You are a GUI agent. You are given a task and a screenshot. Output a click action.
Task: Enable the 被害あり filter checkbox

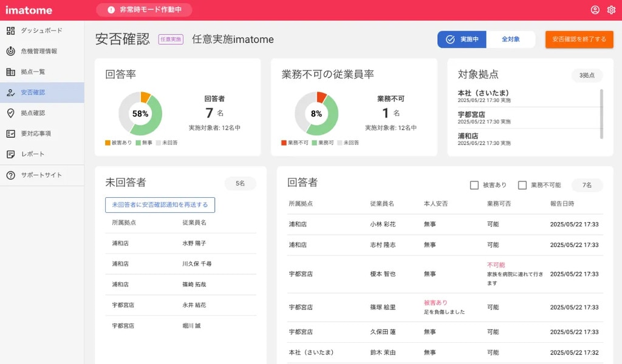tap(474, 185)
